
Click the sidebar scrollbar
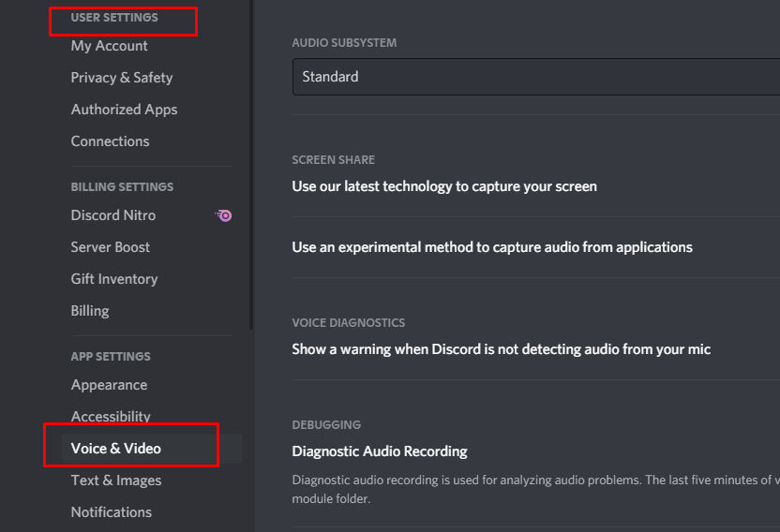point(251,164)
